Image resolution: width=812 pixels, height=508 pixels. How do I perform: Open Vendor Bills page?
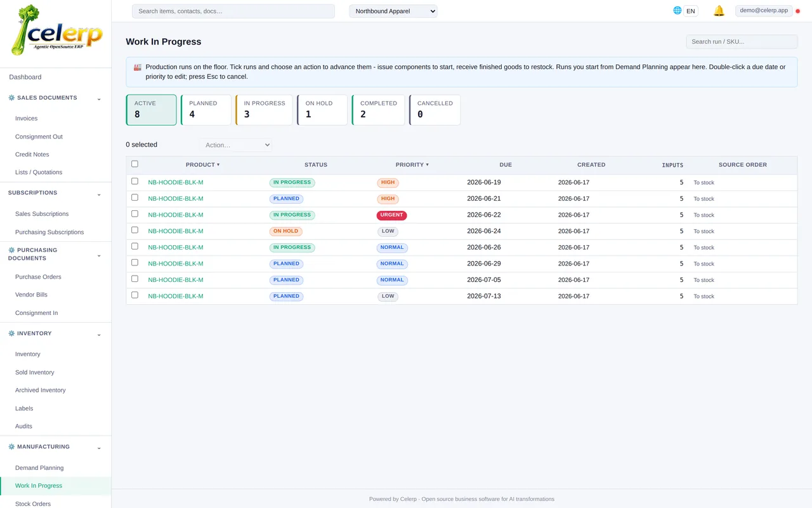point(31,295)
